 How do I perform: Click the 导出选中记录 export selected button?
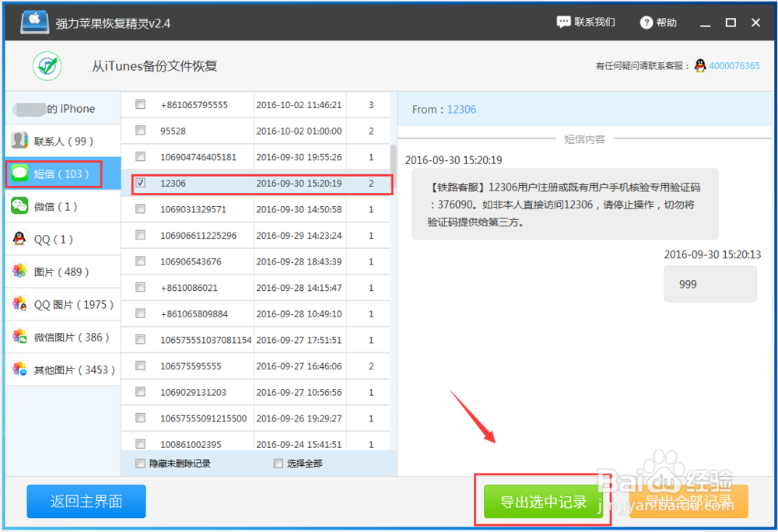[542, 502]
